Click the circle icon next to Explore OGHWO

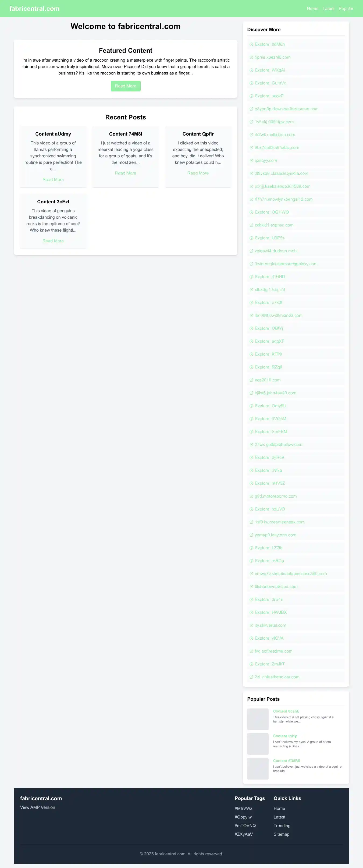tap(251, 212)
